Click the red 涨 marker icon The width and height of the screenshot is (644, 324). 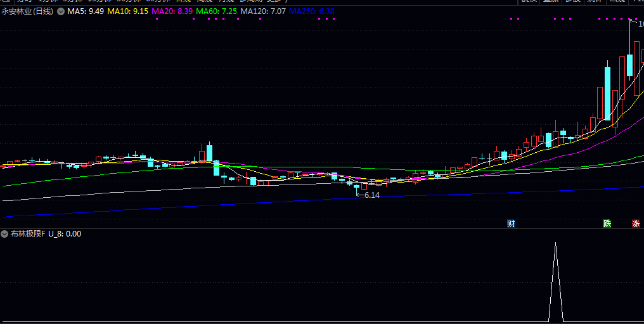click(x=635, y=223)
